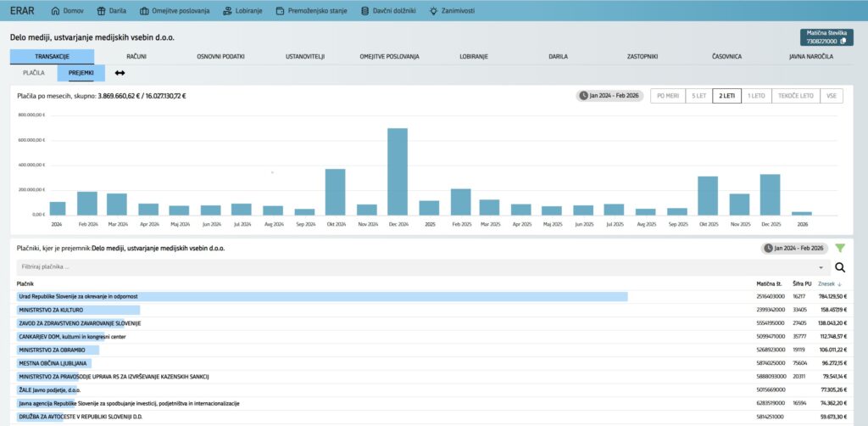Open the JAVNA NAROČILA tab
The height and width of the screenshot is (426, 868).
(810, 56)
